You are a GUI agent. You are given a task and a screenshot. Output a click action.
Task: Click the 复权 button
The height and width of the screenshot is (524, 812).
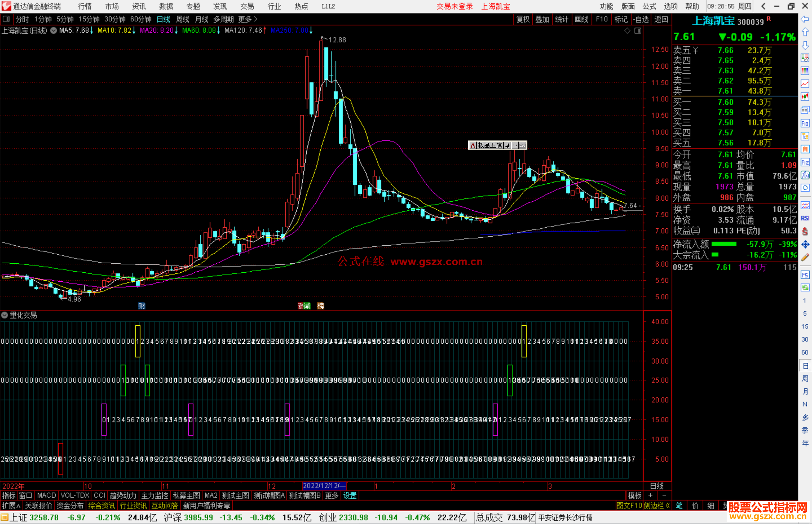coord(523,19)
